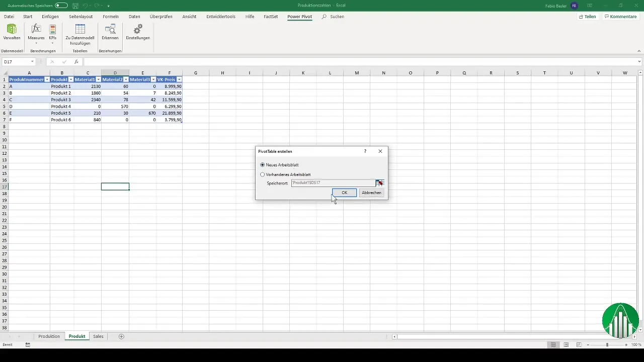Click the zoom slider handle
Viewport: 644px width, 362px height.
click(607, 345)
